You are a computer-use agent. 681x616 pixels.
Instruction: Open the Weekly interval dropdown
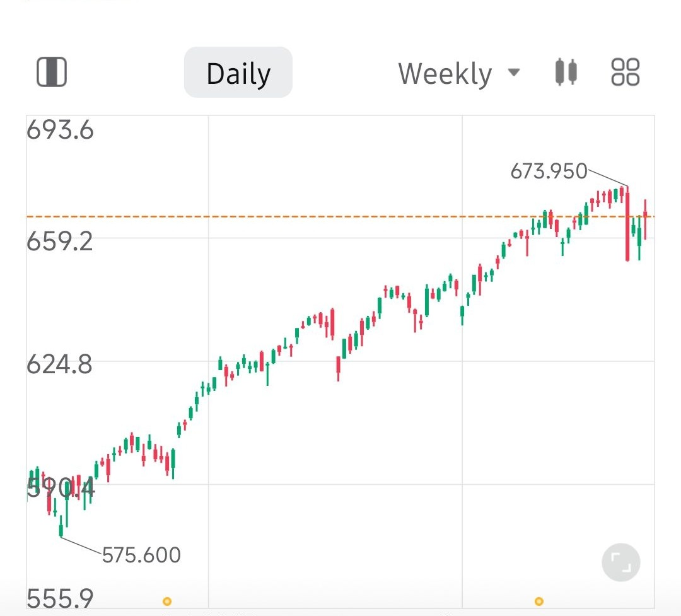(445, 74)
